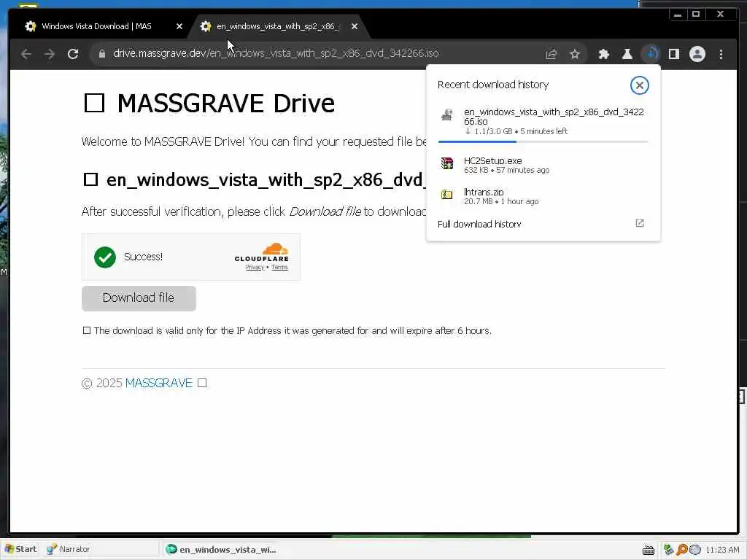Select the en_windows_vista_with_sp2_x86 tab
The width and height of the screenshot is (747, 560).
[277, 26]
